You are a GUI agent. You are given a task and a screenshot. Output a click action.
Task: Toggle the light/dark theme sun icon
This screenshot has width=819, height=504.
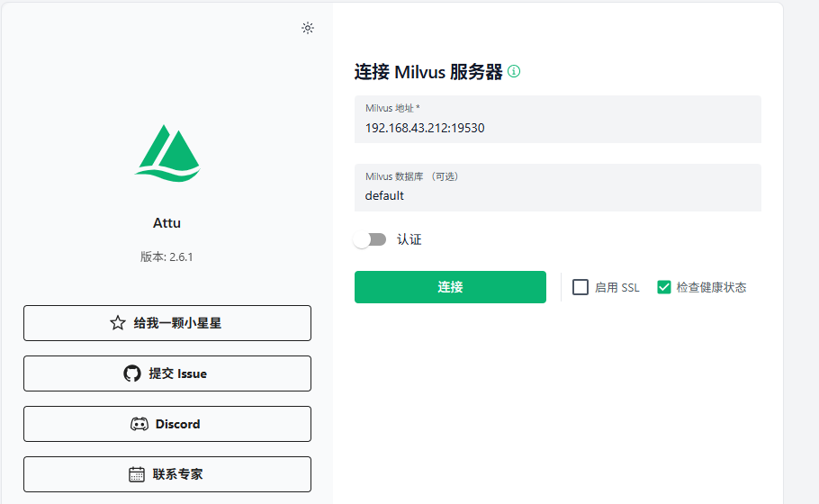(308, 28)
